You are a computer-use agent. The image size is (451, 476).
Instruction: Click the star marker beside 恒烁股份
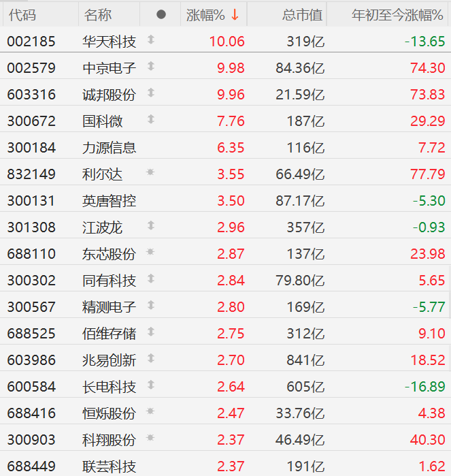150,411
